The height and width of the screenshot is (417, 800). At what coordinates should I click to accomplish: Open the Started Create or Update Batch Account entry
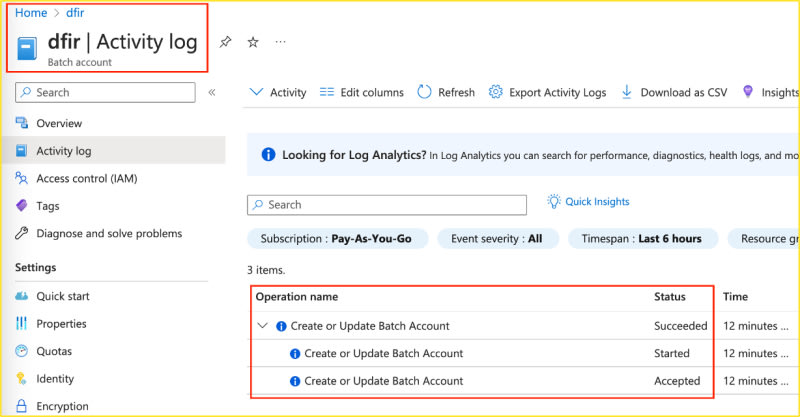pyautogui.click(x=383, y=353)
